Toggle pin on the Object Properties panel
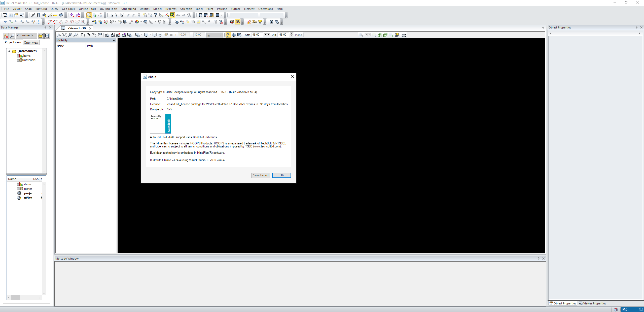This screenshot has width=644, height=312. coord(636,27)
